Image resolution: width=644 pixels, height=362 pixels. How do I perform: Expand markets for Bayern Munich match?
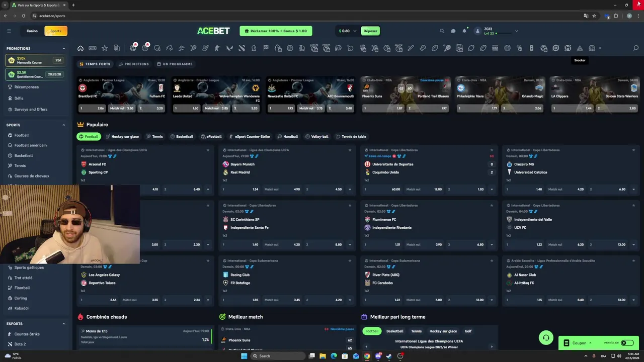point(350,190)
